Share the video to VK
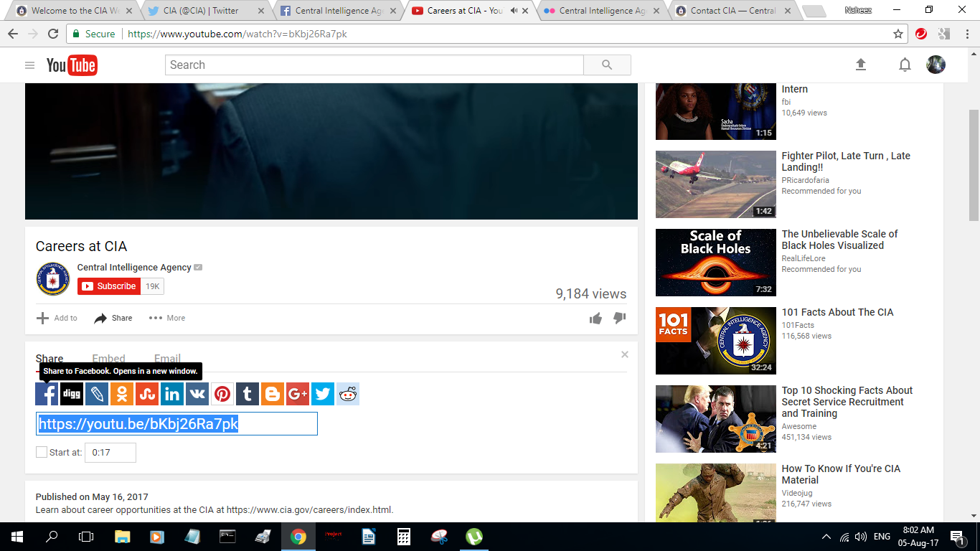The height and width of the screenshot is (551, 980). tap(197, 394)
